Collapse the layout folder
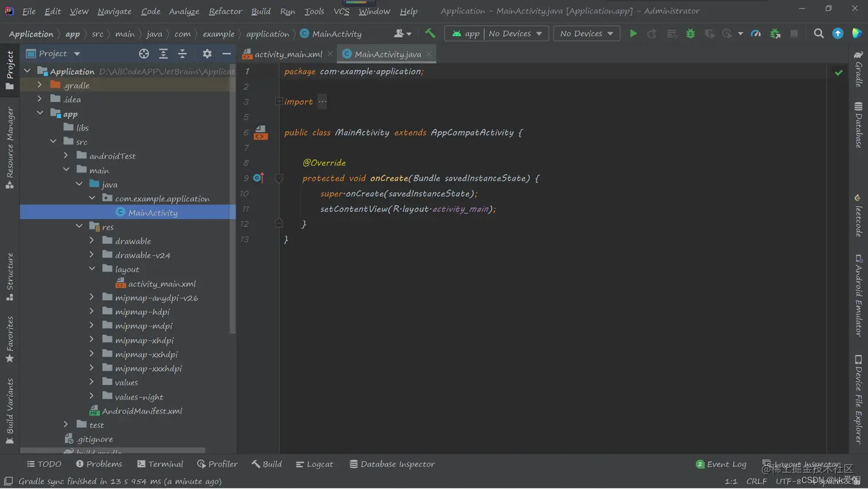 pyautogui.click(x=92, y=268)
